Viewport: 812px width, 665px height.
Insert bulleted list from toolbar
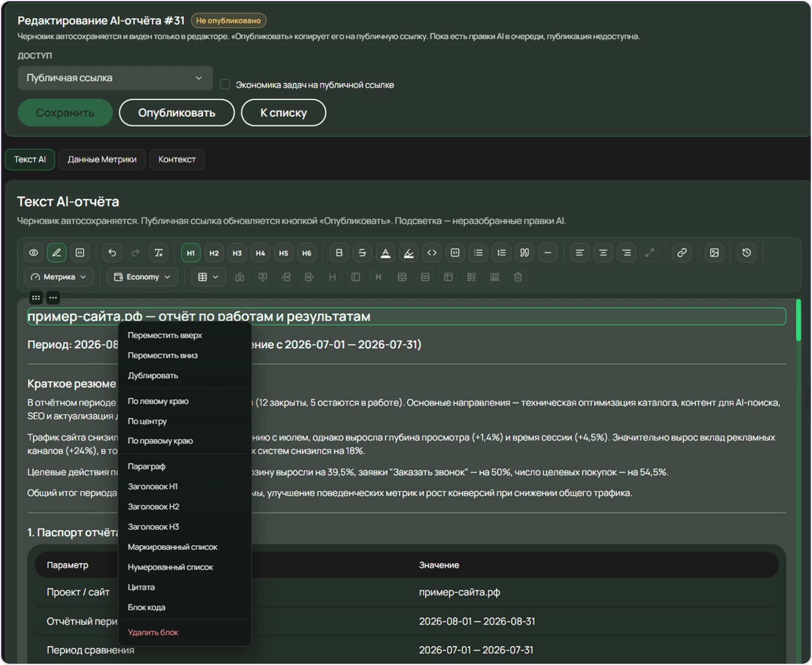tap(478, 253)
